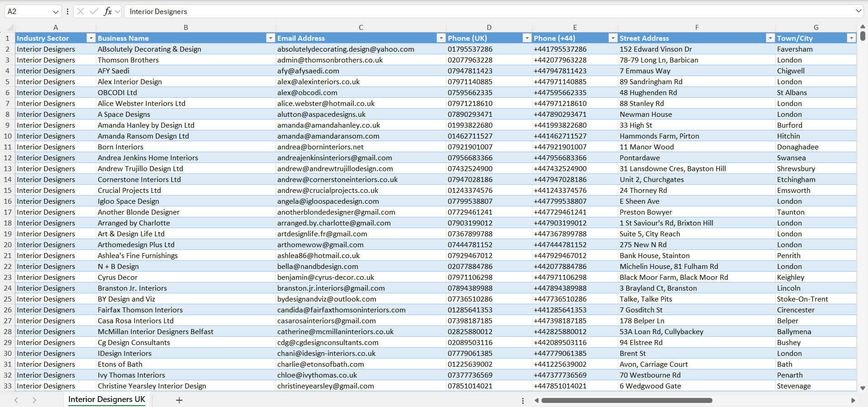Cancel formula entry with X icon
The height and width of the screenshot is (407, 868).
click(x=81, y=11)
